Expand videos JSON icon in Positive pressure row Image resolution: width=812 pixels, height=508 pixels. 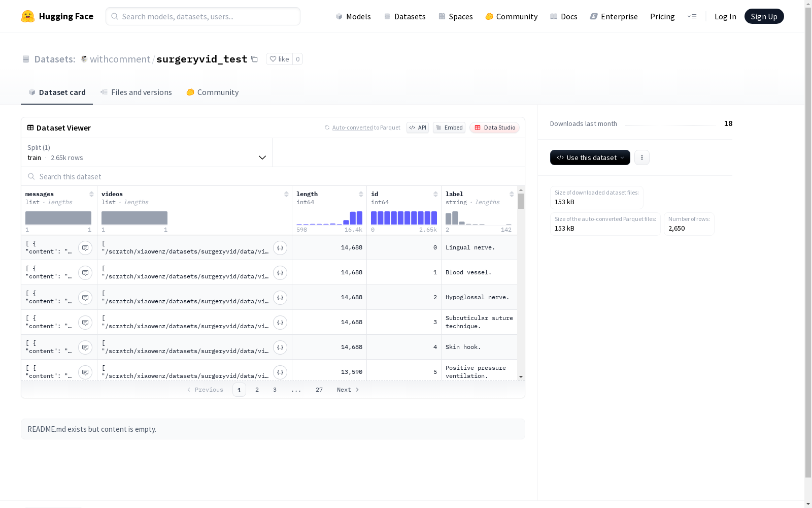coord(280,372)
